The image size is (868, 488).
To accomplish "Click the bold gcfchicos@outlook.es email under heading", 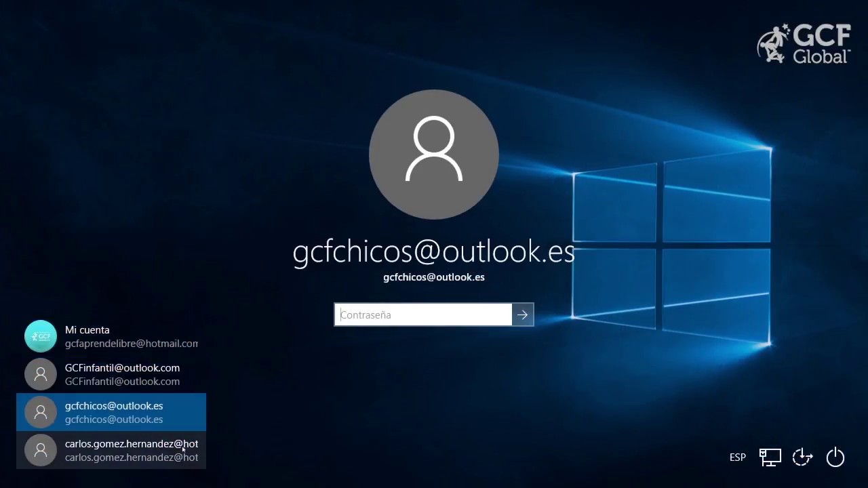I will (x=434, y=277).
